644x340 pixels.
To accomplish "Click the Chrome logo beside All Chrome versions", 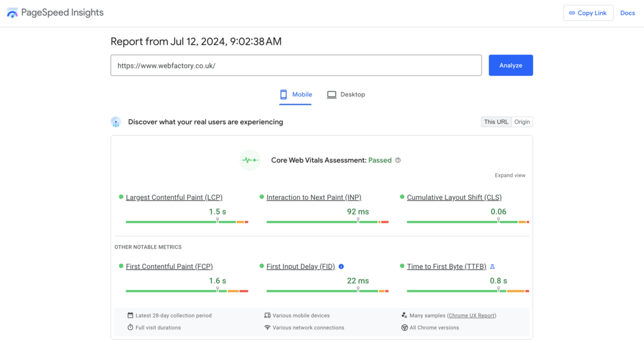I will pyautogui.click(x=404, y=328).
